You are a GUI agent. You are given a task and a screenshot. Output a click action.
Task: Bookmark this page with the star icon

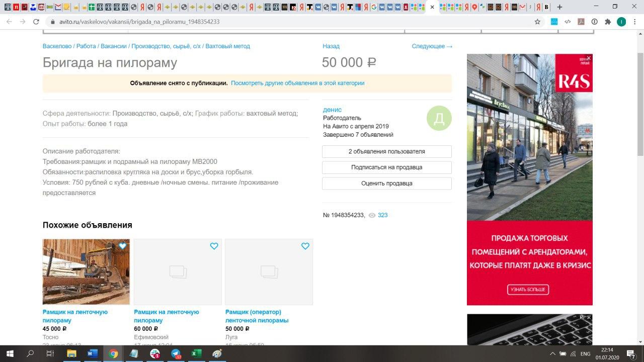click(537, 22)
